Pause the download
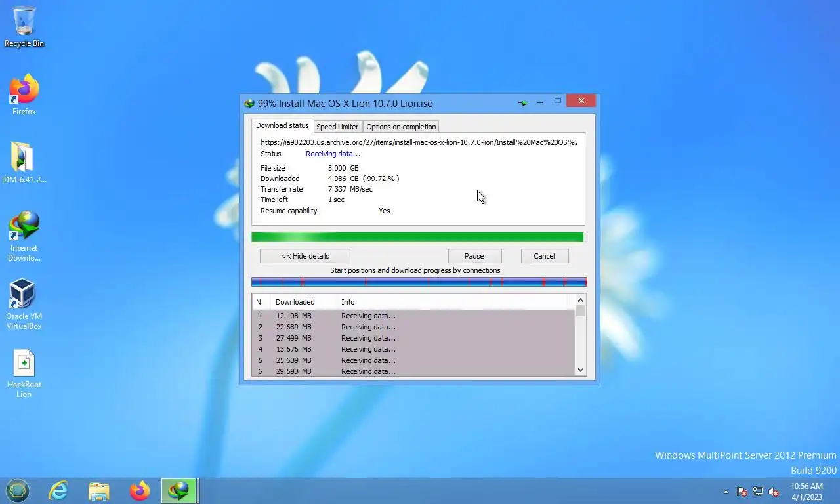 click(x=474, y=256)
